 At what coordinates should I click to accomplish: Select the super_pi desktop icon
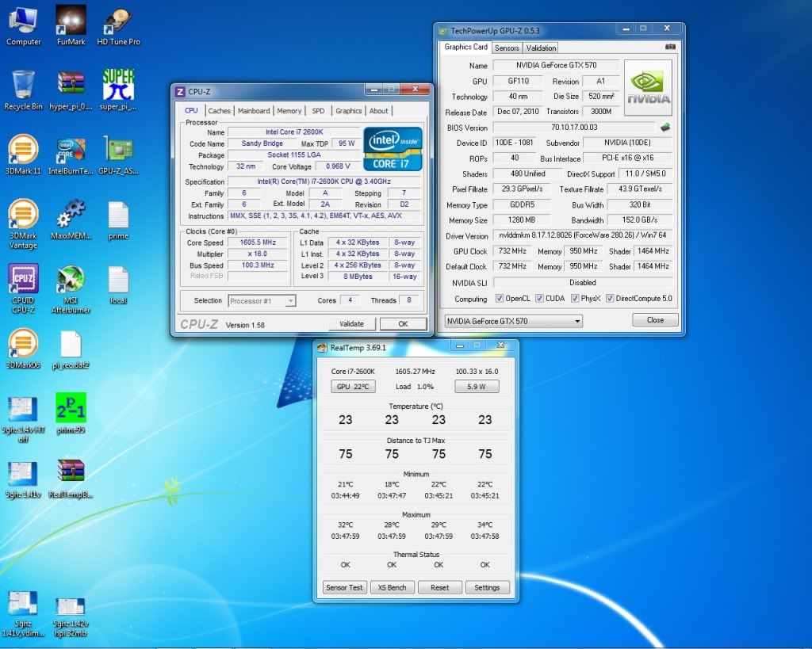click(119, 90)
